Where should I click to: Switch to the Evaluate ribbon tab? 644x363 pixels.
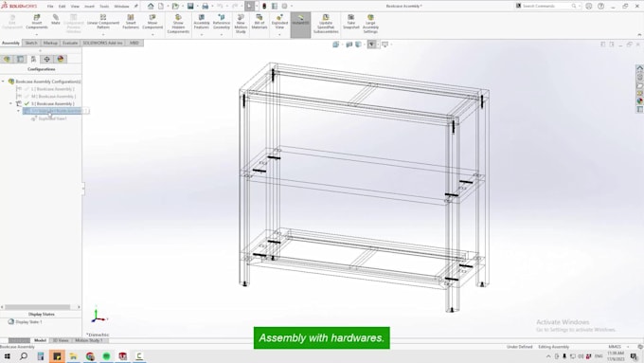(x=70, y=43)
